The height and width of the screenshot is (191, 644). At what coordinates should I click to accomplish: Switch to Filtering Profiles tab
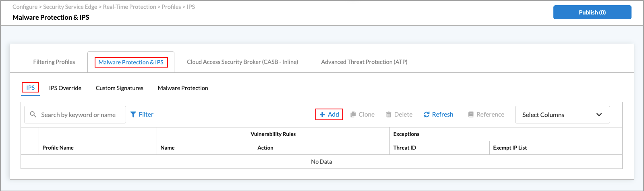coord(54,62)
